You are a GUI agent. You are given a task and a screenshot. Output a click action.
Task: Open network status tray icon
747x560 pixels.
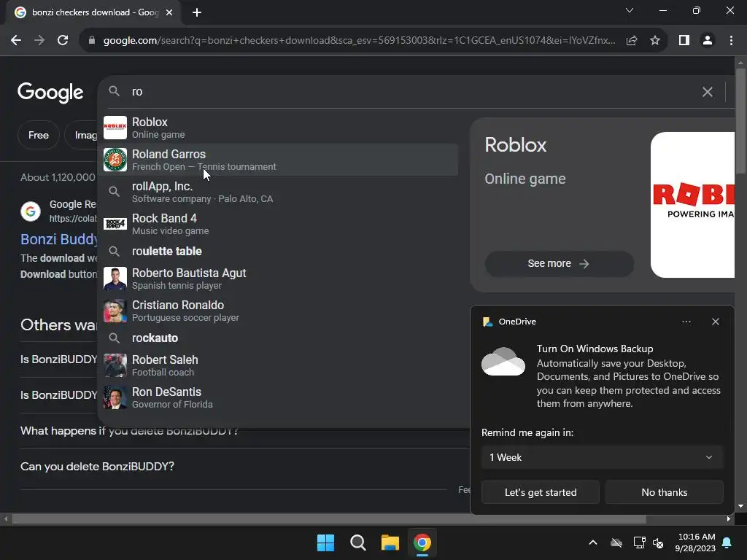[x=639, y=542]
